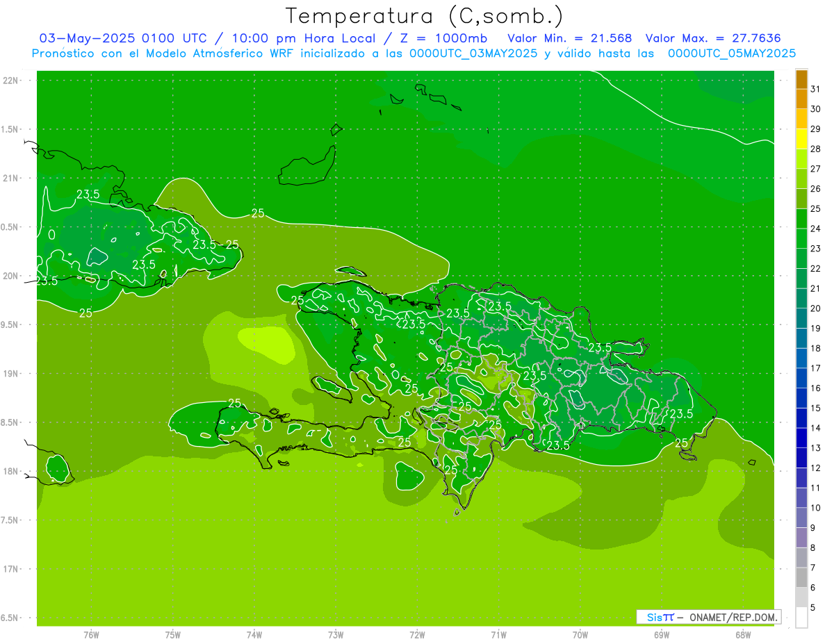The height and width of the screenshot is (644, 834).
Task: Click legend value 16
Action: (816, 388)
